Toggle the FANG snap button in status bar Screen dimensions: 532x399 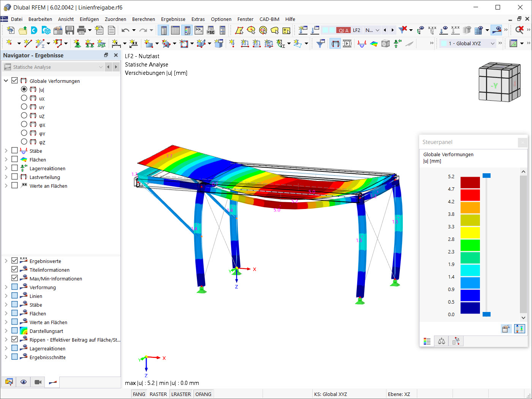139,394
